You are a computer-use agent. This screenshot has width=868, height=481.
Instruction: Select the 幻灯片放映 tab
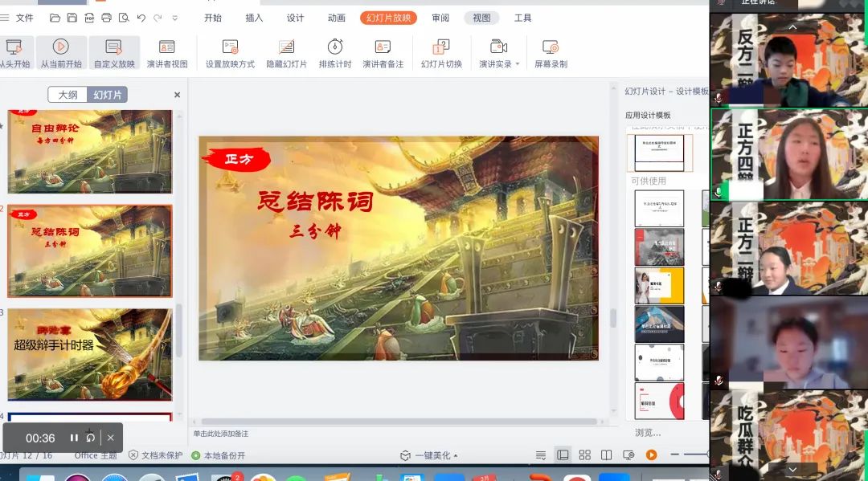coord(388,18)
